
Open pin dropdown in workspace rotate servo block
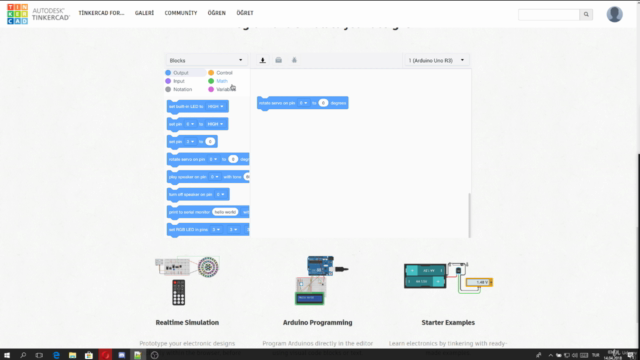click(303, 103)
